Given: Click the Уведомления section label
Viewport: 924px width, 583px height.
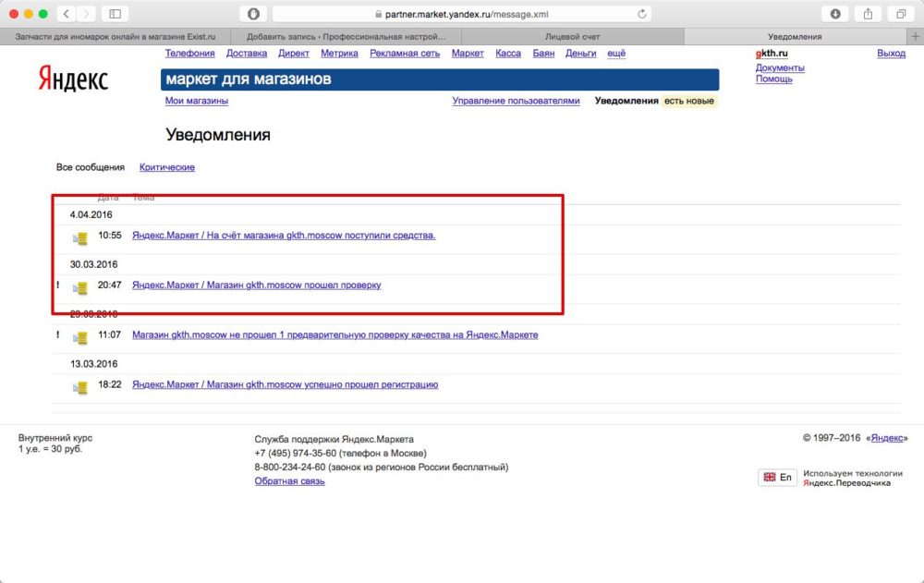Looking at the screenshot, I should click(x=626, y=101).
